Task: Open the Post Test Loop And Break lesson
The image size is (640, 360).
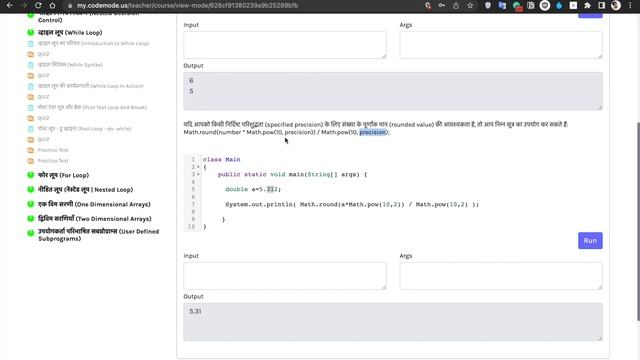Action: 92,107
